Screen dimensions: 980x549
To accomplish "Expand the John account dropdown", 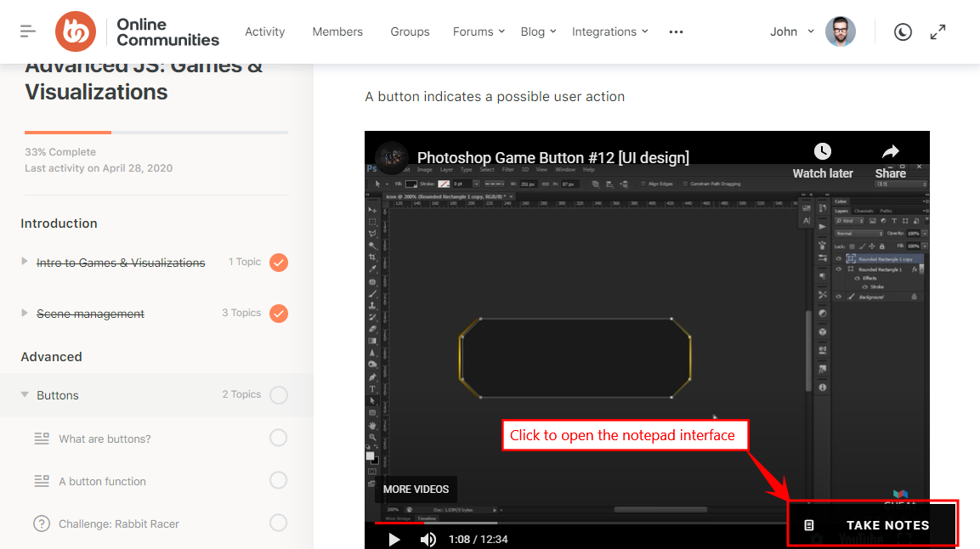I will pyautogui.click(x=790, y=31).
